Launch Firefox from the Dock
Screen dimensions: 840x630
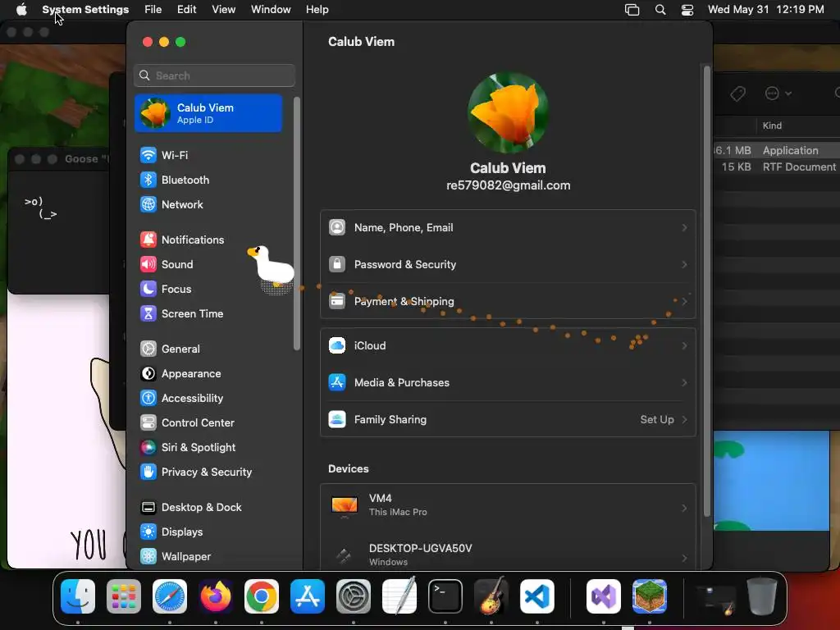tap(216, 596)
